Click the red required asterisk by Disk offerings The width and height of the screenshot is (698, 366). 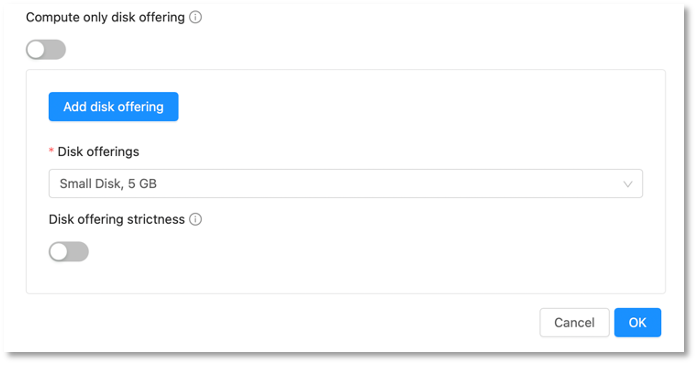(51, 151)
